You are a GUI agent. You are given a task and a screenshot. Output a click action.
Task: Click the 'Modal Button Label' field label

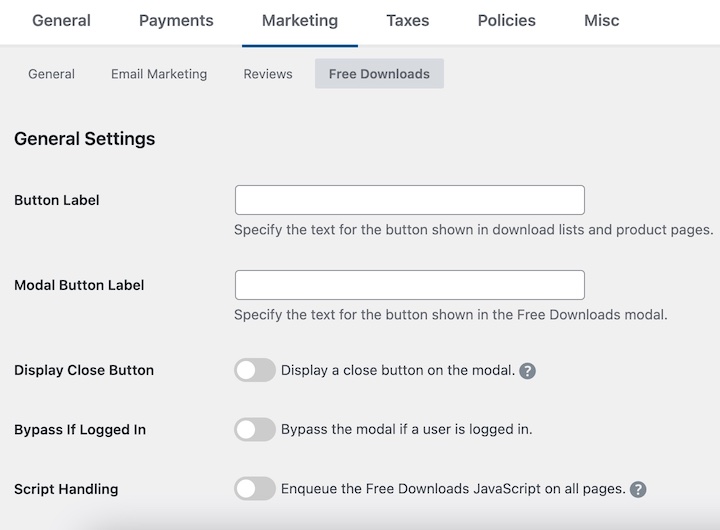(79, 285)
